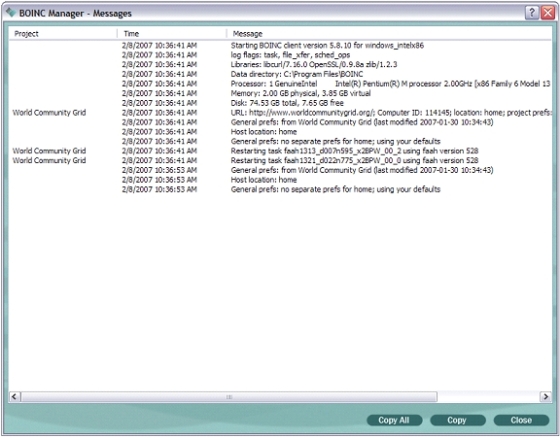Image resolution: width=560 pixels, height=438 pixels.
Task: Click World Community Grid beside faah1313 task
Action: [49, 151]
